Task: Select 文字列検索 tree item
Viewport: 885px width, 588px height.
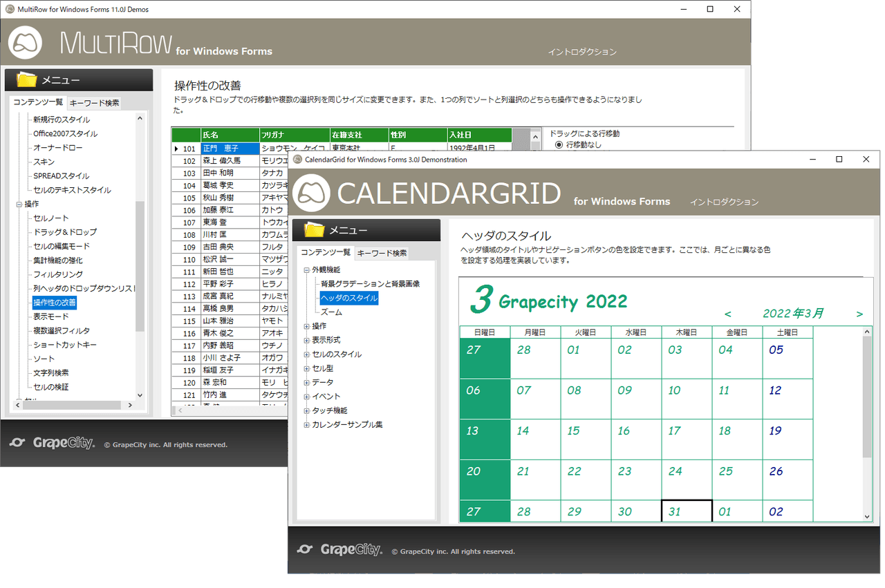Action: coord(51,373)
